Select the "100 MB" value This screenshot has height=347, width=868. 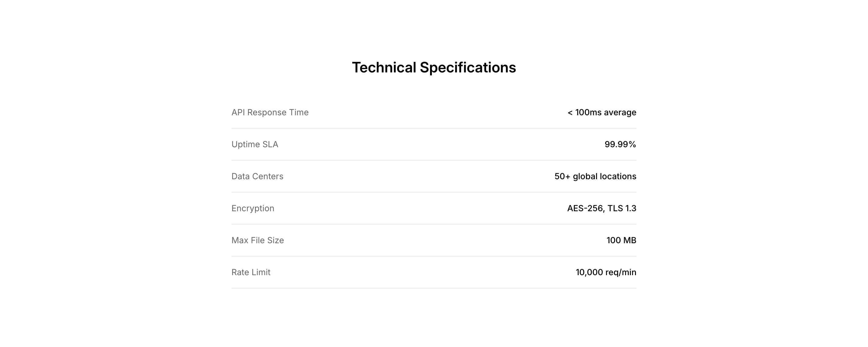pyautogui.click(x=621, y=240)
